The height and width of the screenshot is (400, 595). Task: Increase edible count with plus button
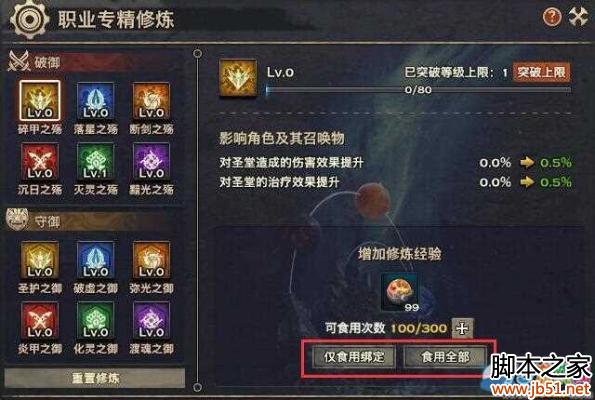click(462, 328)
